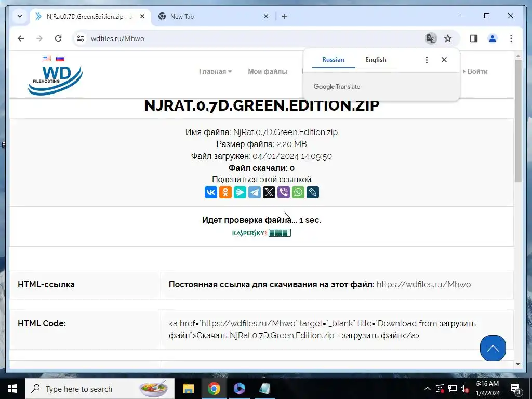Click the file name NjRat.0.7D.Green.Edition.zip text
This screenshot has width=532, height=399.
coord(285,132)
